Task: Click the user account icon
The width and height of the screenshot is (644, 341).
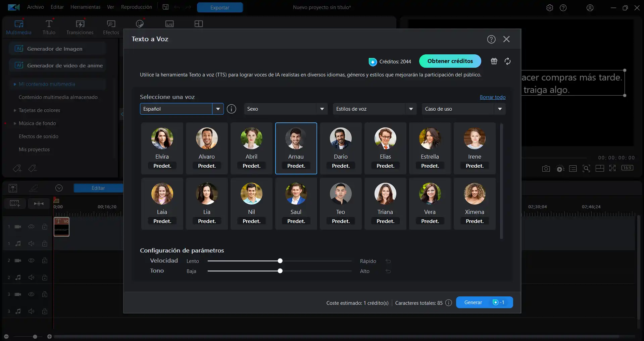Action: [x=590, y=8]
